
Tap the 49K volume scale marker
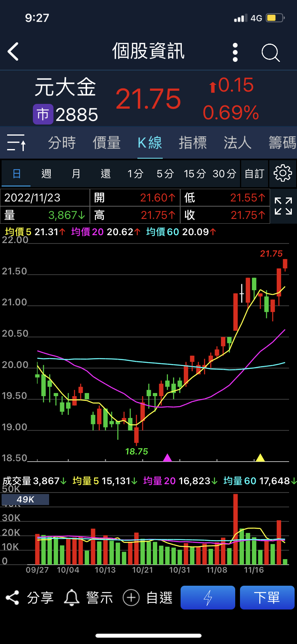coord(25,500)
